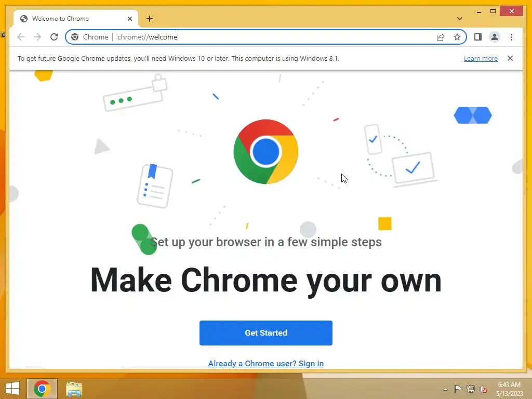Minimize the Chrome window
This screenshot has height=399, width=532.
point(478,11)
